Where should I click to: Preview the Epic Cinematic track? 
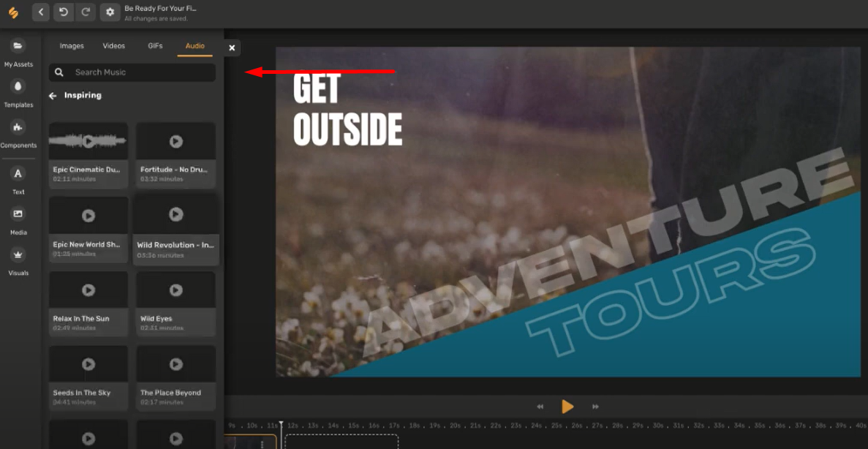click(x=88, y=141)
